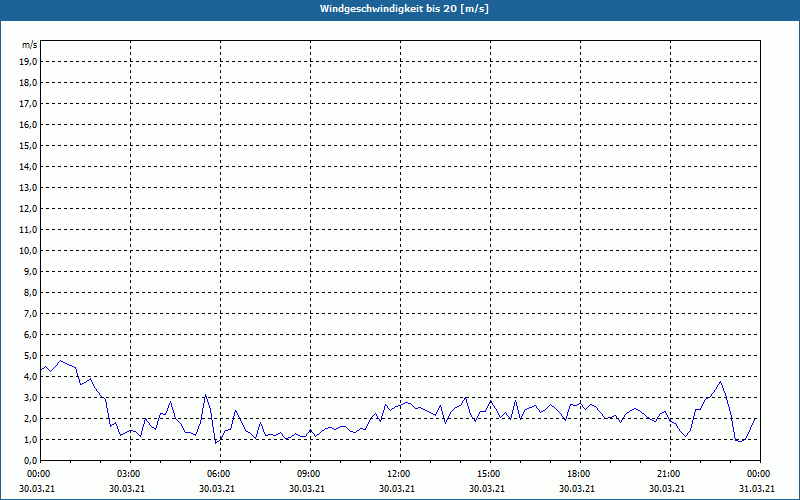The width and height of the screenshot is (800, 500).
Task: Select the 2,0 y-axis label
Action: pos(30,418)
